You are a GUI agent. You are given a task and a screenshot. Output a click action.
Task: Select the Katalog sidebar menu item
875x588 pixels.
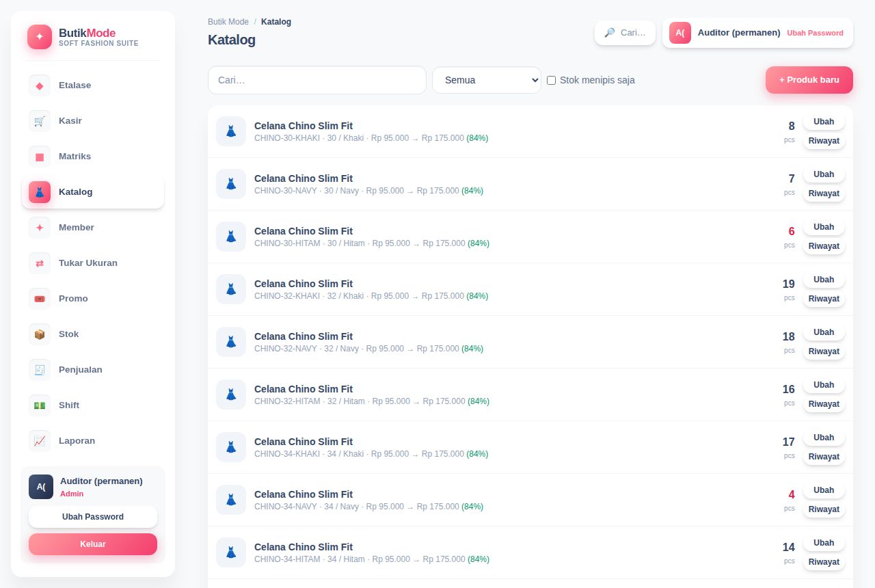(93, 192)
